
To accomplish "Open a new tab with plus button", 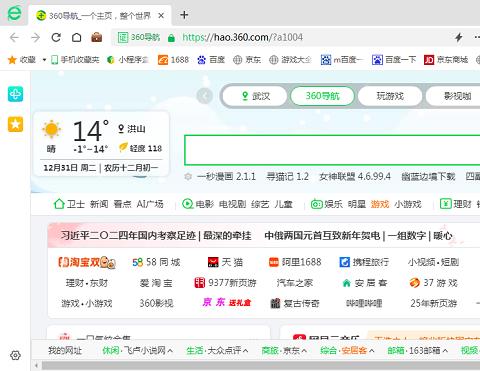I will [x=184, y=15].
